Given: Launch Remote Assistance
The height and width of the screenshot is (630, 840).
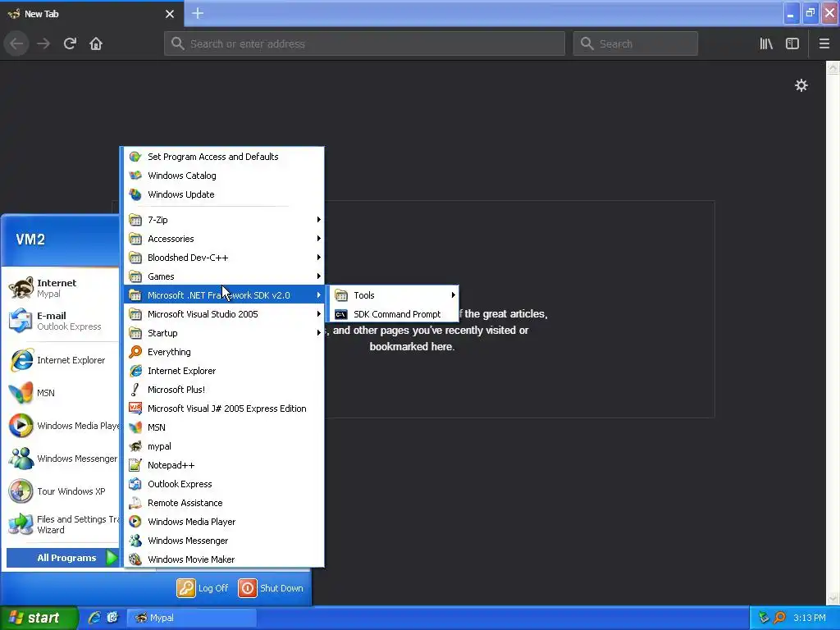Looking at the screenshot, I should 224,503.
